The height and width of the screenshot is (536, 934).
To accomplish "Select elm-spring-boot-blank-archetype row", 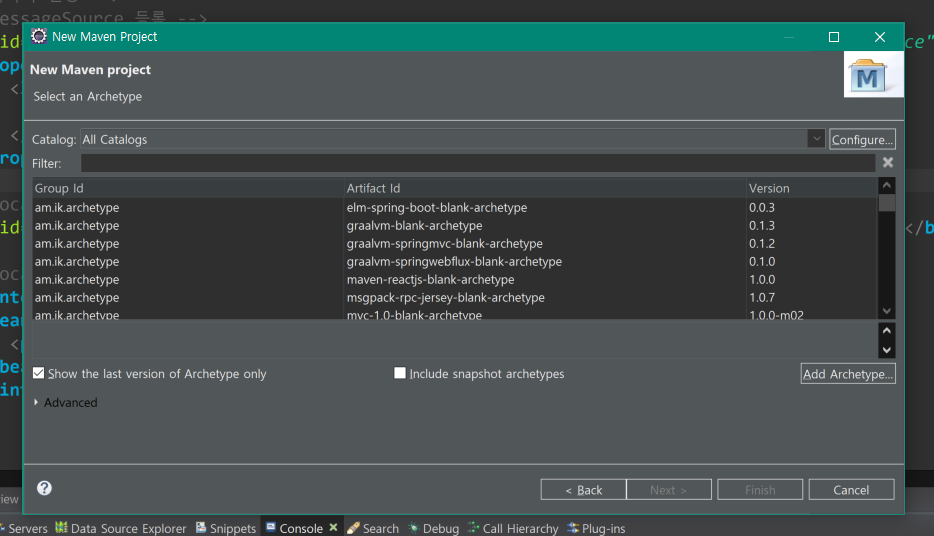I will tap(454, 207).
